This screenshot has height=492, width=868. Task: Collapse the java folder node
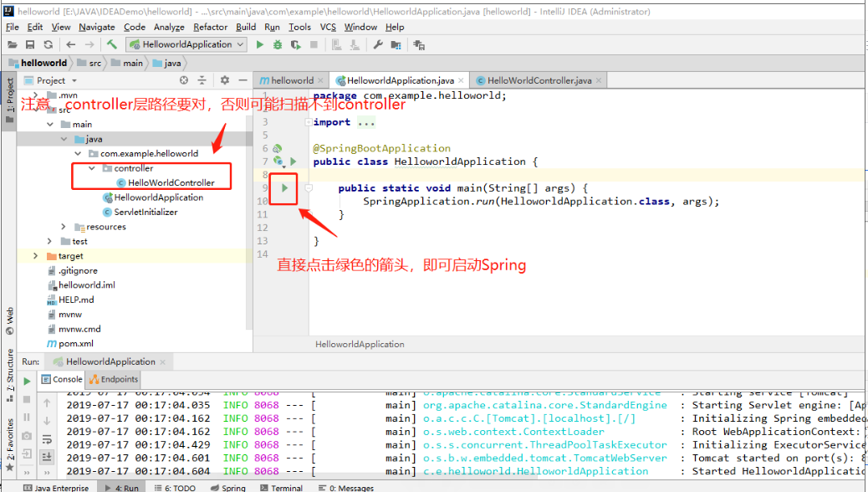tap(64, 139)
